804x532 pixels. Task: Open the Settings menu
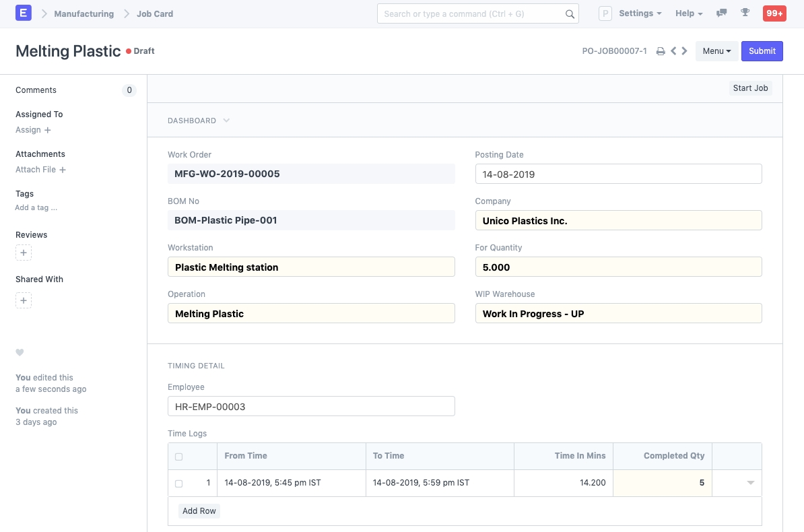tap(640, 13)
